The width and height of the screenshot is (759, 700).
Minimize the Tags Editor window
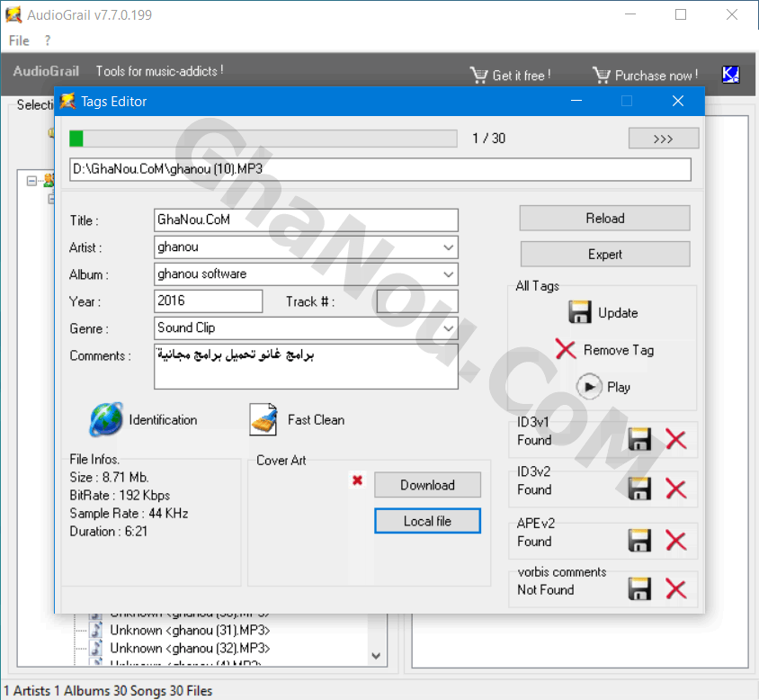click(576, 101)
